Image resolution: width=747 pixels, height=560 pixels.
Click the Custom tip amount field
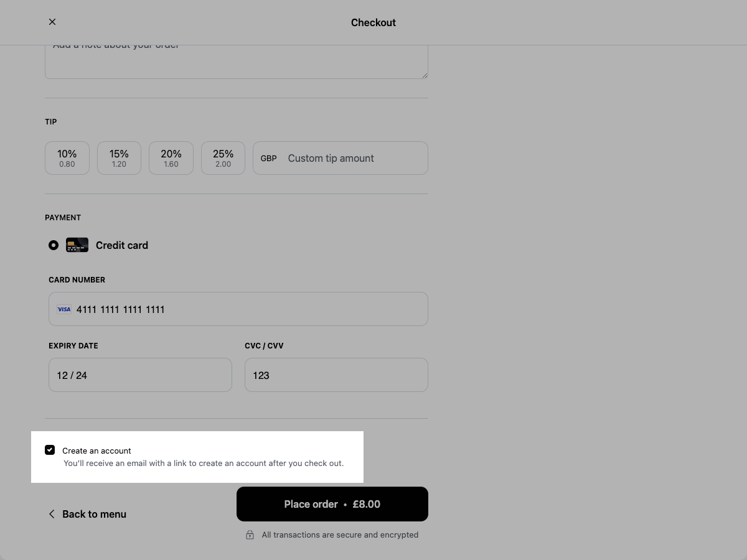349,158
